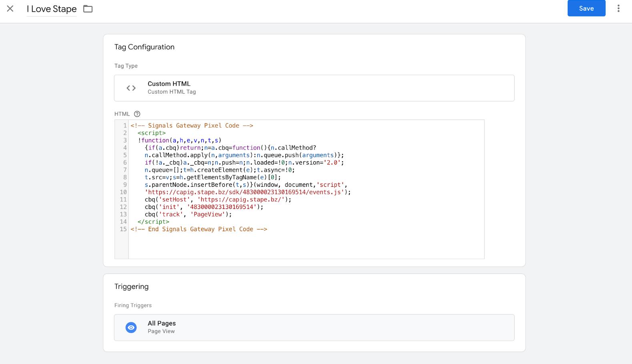Click the cbq track PageView line
Image resolution: width=632 pixels, height=364 pixels.
coord(188,214)
